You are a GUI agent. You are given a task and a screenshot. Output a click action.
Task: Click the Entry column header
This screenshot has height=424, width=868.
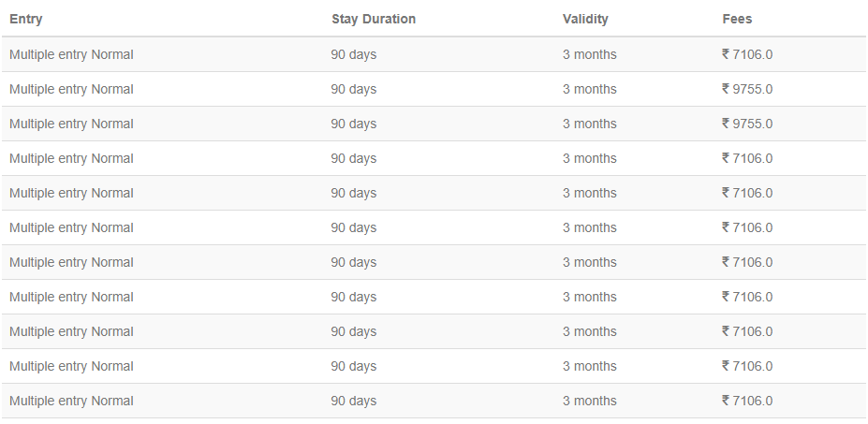click(26, 19)
